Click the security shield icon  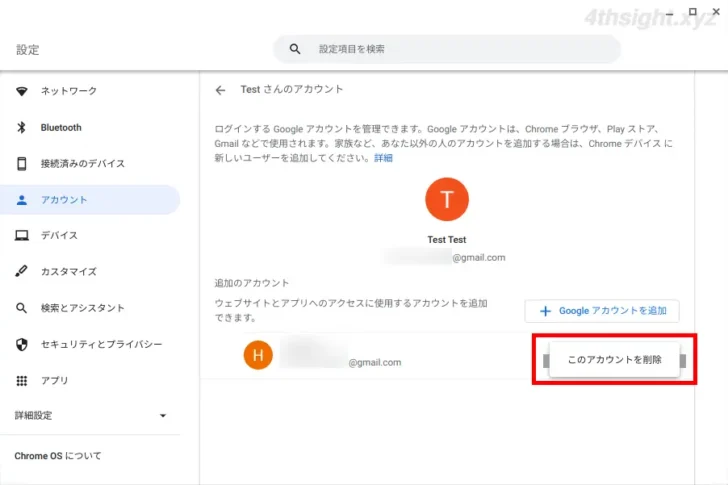21,344
